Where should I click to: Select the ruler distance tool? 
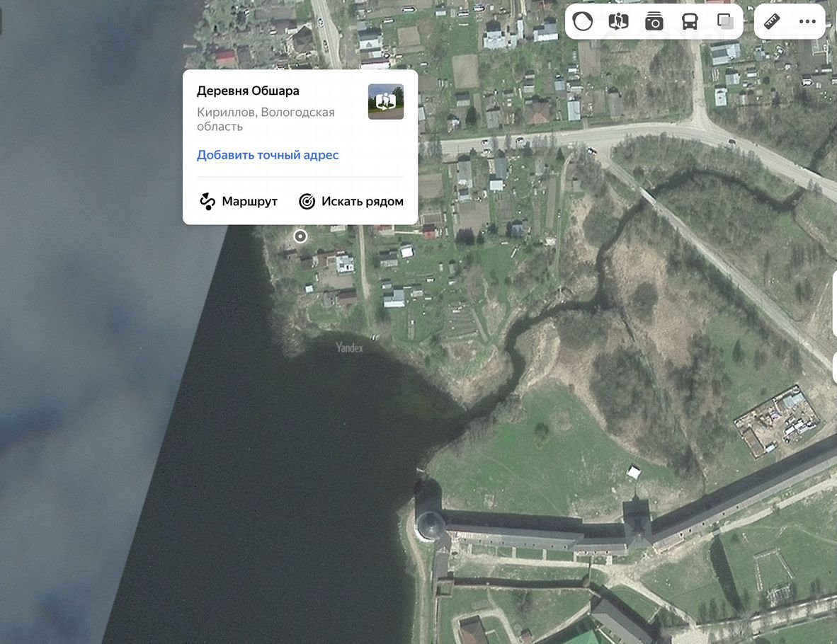tap(772, 21)
